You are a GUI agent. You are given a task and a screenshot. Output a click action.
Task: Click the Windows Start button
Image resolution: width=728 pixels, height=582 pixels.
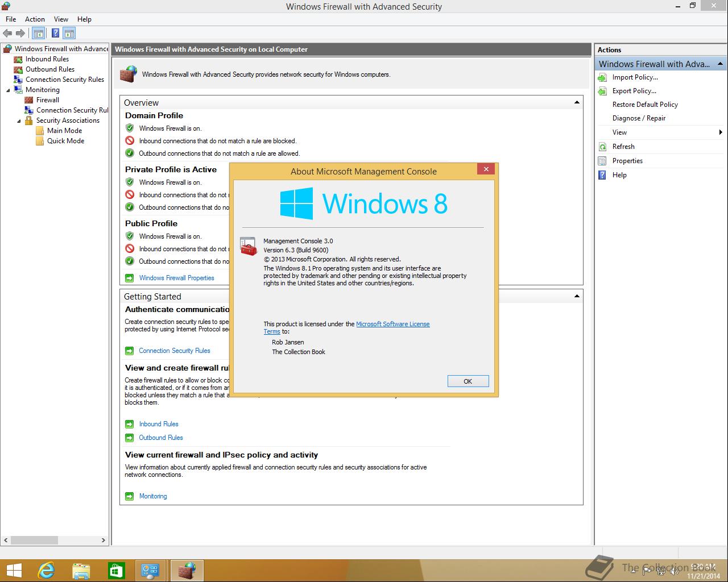[14, 571]
